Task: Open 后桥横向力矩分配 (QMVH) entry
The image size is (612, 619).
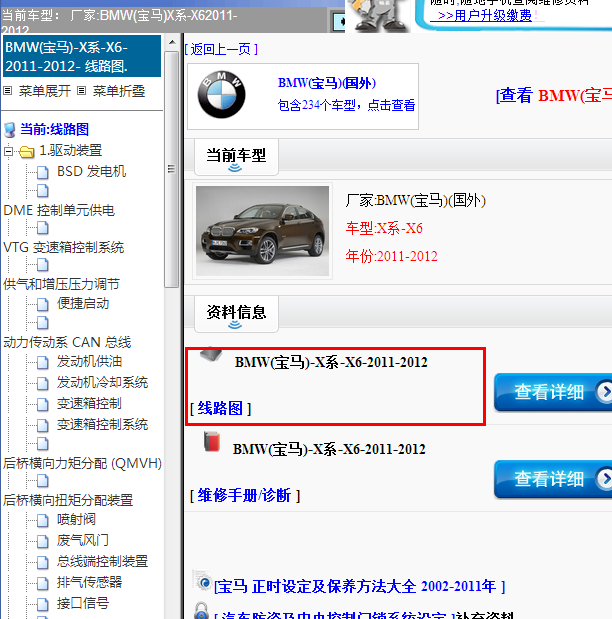Action: 83,463
